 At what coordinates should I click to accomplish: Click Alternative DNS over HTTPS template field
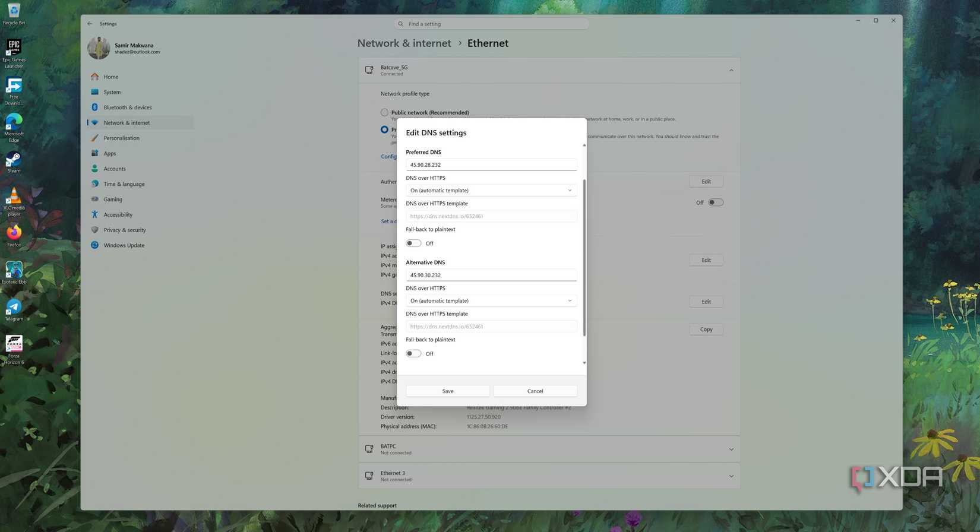[x=491, y=327]
